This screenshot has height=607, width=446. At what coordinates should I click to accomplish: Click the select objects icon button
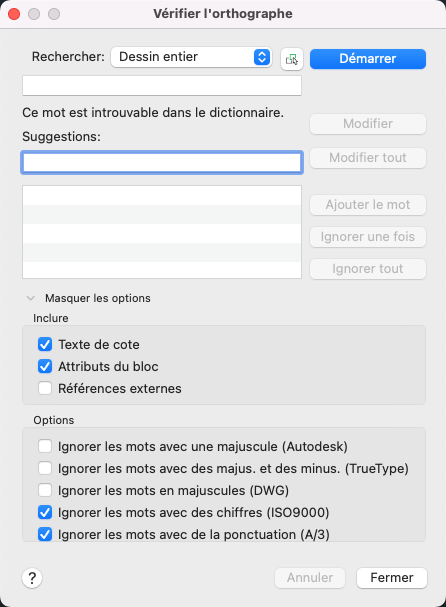(x=292, y=59)
